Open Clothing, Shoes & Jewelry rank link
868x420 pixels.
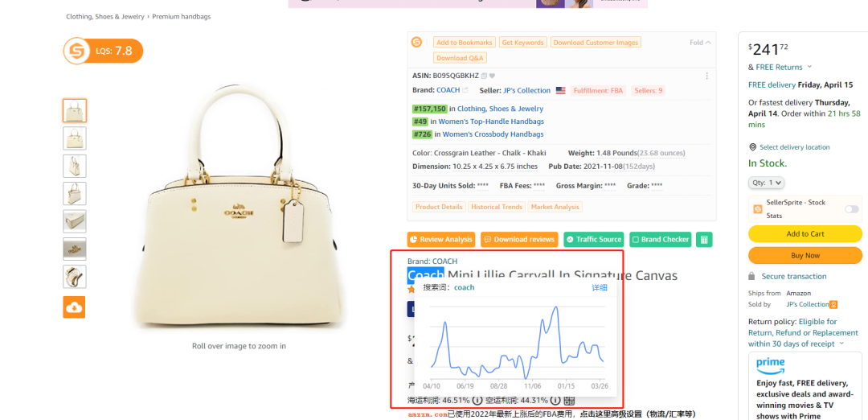click(x=500, y=109)
